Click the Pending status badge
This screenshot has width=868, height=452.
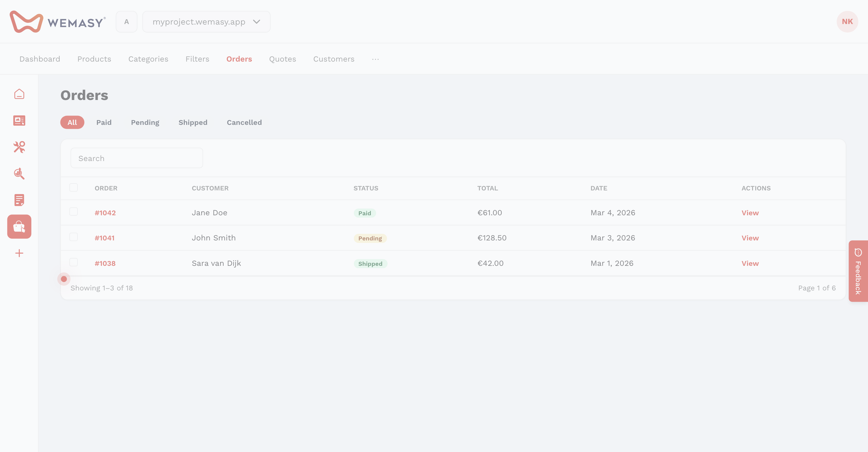pos(370,238)
